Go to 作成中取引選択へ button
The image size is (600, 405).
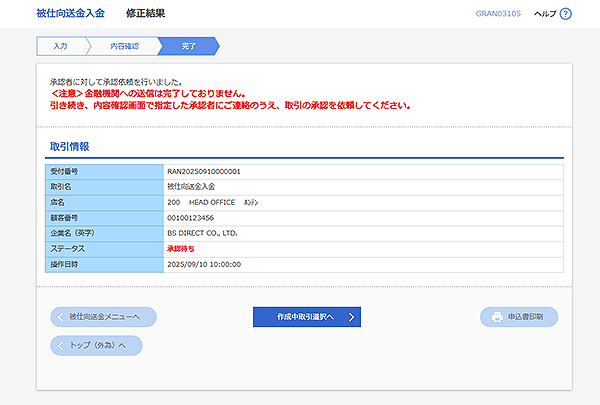307,317
